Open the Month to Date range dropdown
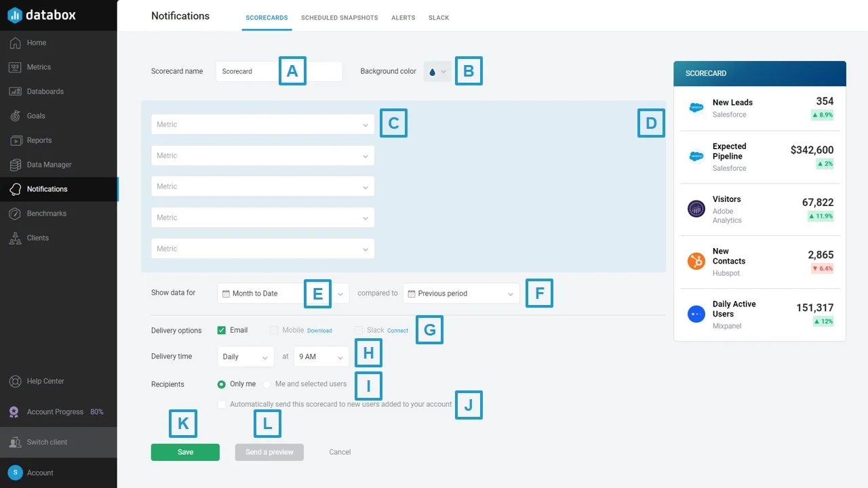This screenshot has width=868, height=488. [283, 293]
